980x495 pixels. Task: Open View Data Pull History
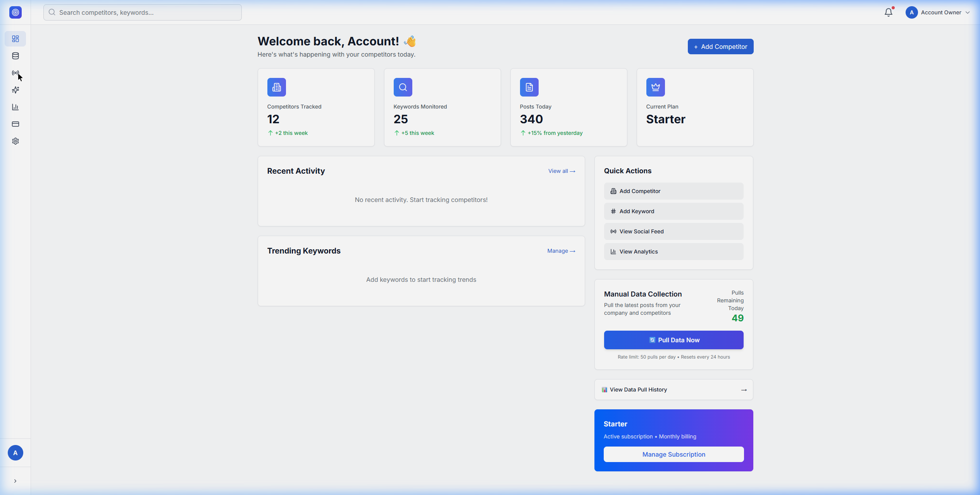coord(673,390)
